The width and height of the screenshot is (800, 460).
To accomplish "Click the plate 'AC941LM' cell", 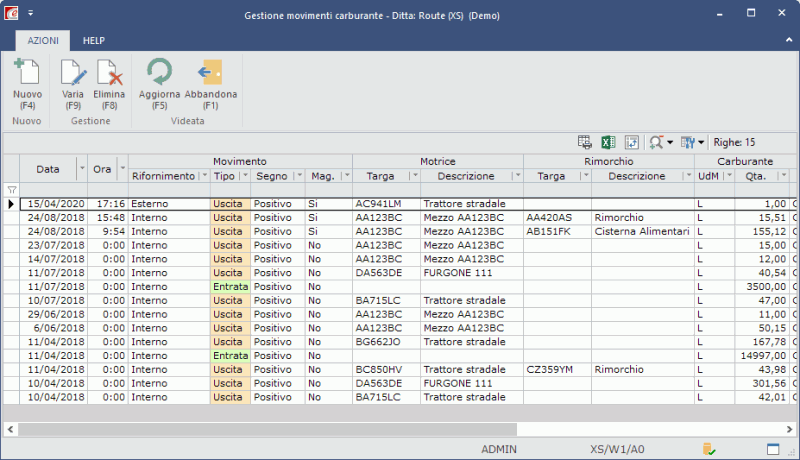I will pyautogui.click(x=386, y=203).
